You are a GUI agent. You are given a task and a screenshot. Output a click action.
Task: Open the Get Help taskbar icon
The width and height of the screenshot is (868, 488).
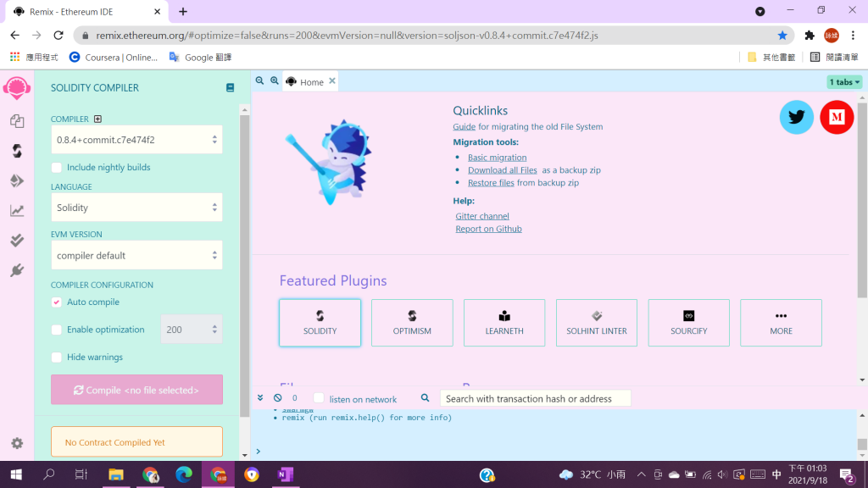(x=487, y=474)
